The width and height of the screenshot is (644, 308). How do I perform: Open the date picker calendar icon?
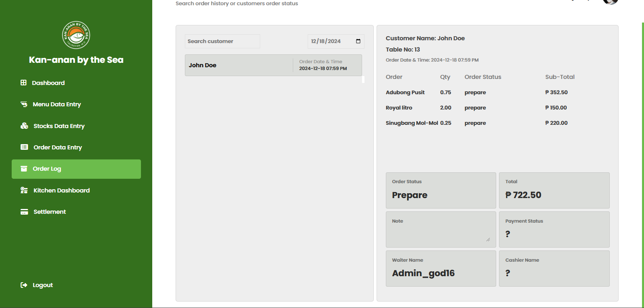(x=358, y=41)
